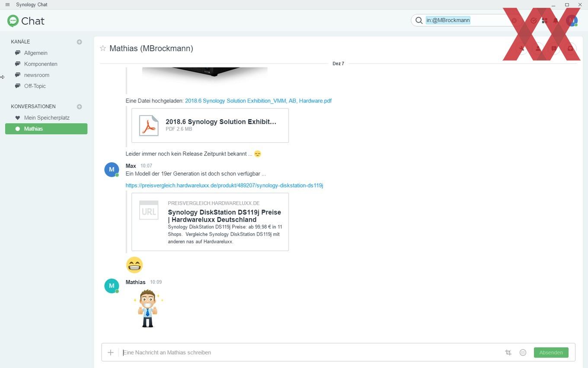Screen dimensions: 588x368
Task: Click the PDF file icon in attachment card
Action: pos(149,126)
